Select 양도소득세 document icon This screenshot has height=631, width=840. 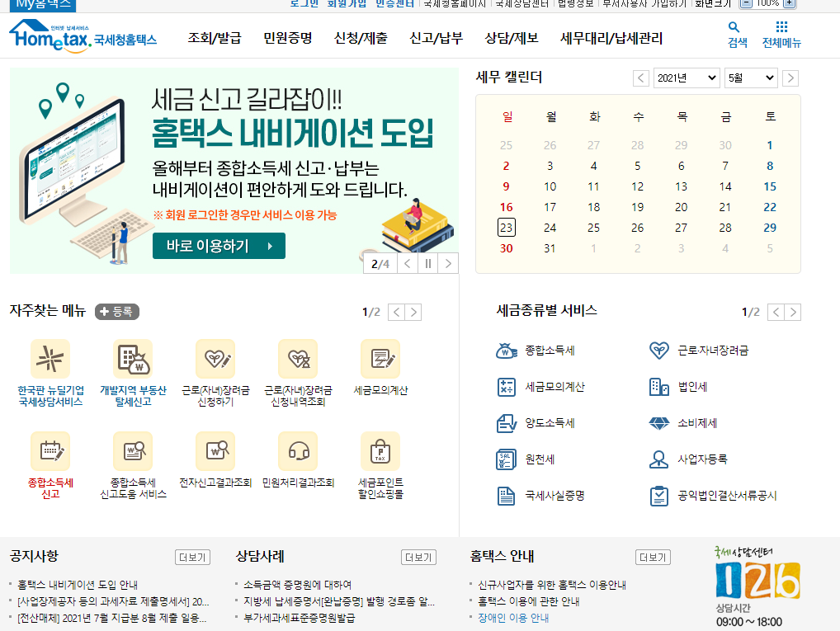click(x=507, y=423)
